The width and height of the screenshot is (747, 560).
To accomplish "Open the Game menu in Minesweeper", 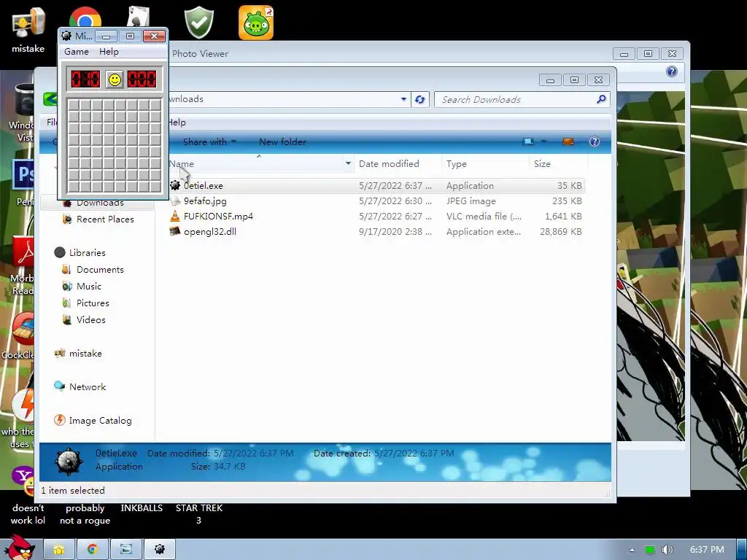I will [x=77, y=52].
